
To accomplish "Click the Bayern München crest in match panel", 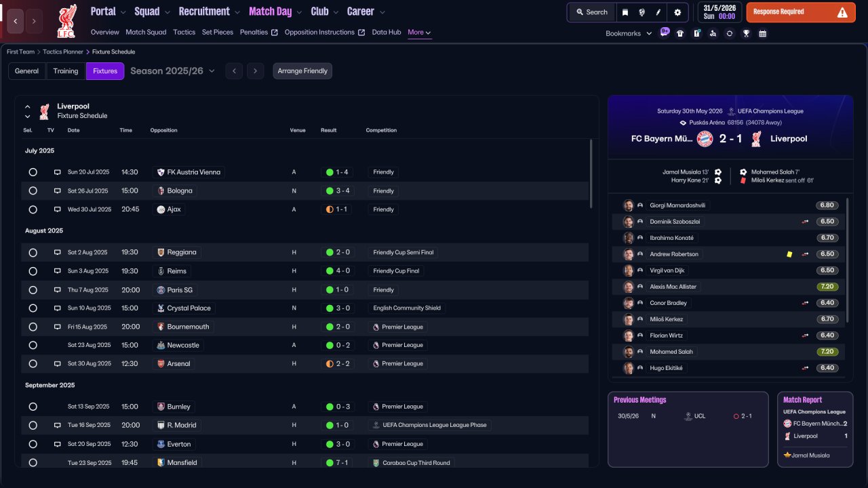I will coord(705,139).
